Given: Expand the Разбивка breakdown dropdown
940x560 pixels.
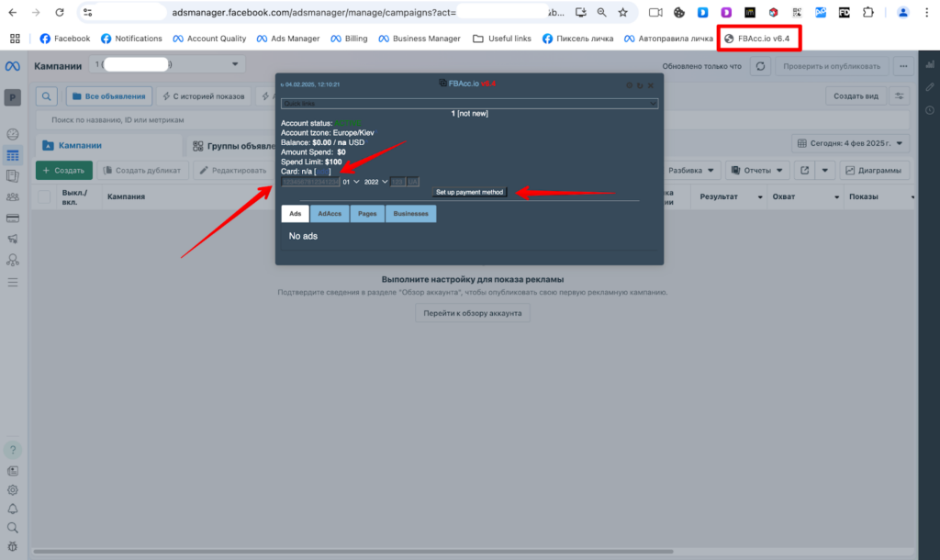Looking at the screenshot, I should pyautogui.click(x=690, y=170).
